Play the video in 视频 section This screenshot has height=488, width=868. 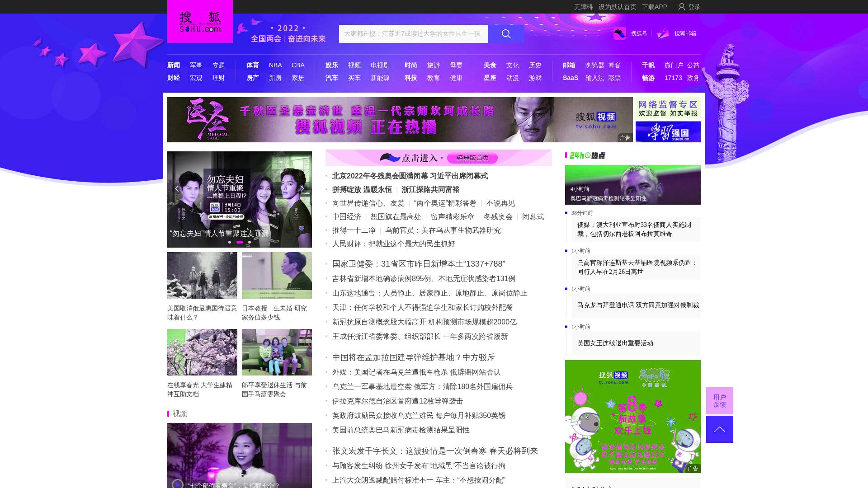178,484
